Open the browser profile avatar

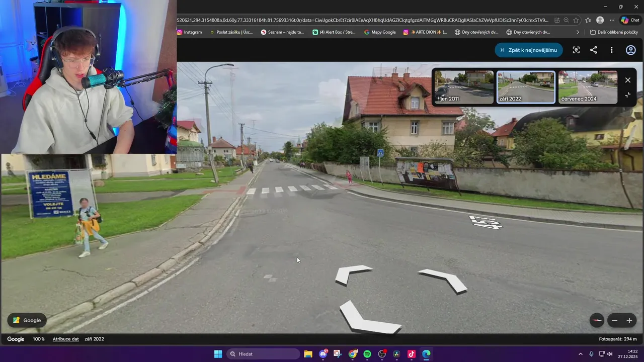pyautogui.click(x=600, y=20)
